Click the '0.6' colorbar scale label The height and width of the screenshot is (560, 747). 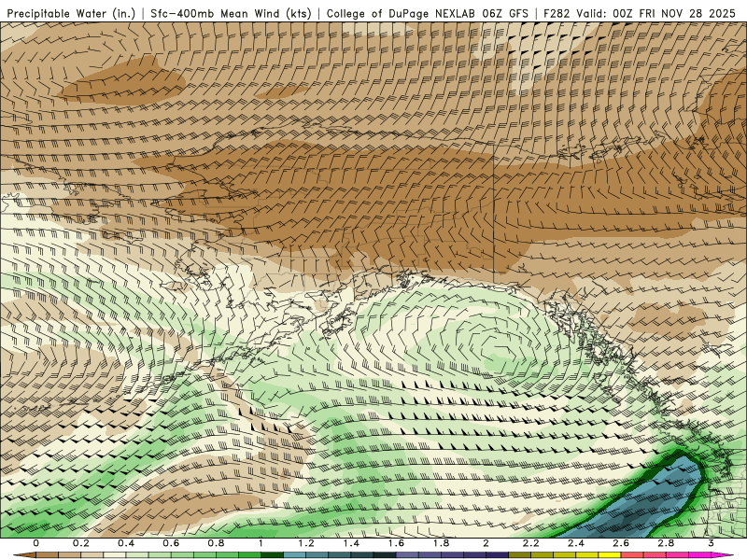(x=171, y=543)
